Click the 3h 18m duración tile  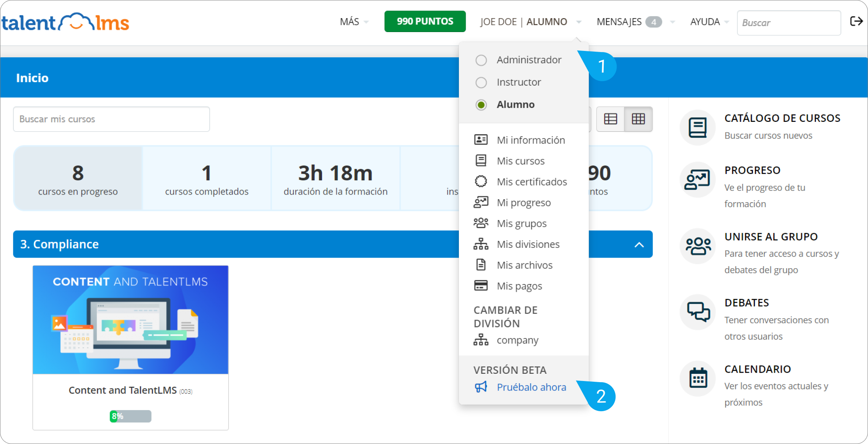pyautogui.click(x=336, y=178)
